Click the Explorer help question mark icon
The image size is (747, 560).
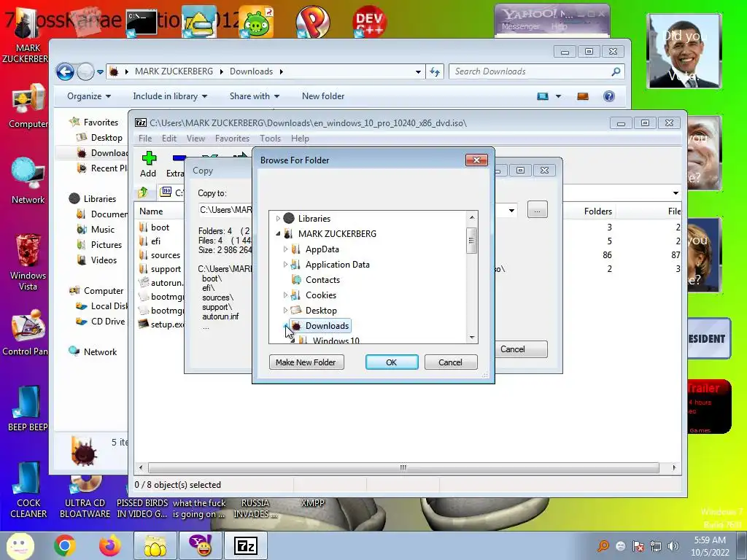tap(609, 96)
